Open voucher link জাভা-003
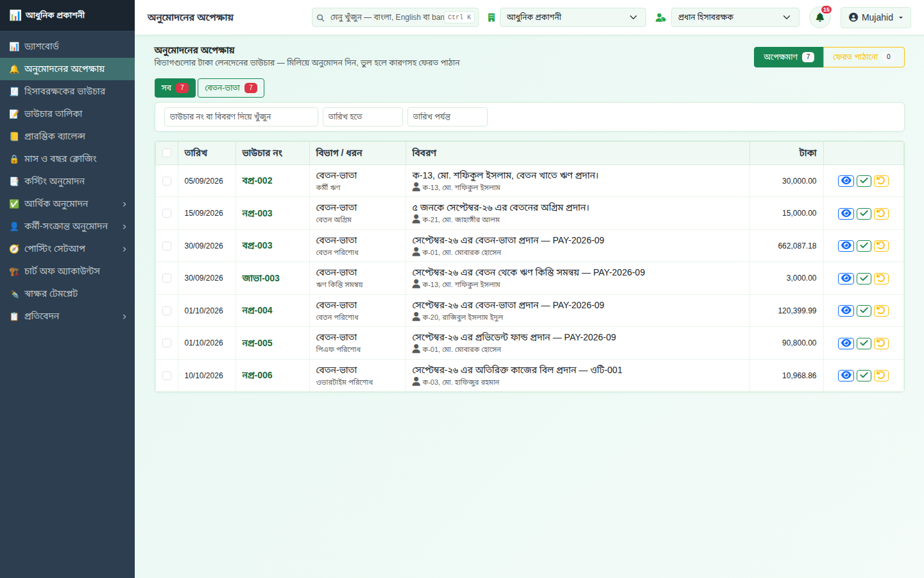The width and height of the screenshot is (924, 578). click(x=261, y=278)
